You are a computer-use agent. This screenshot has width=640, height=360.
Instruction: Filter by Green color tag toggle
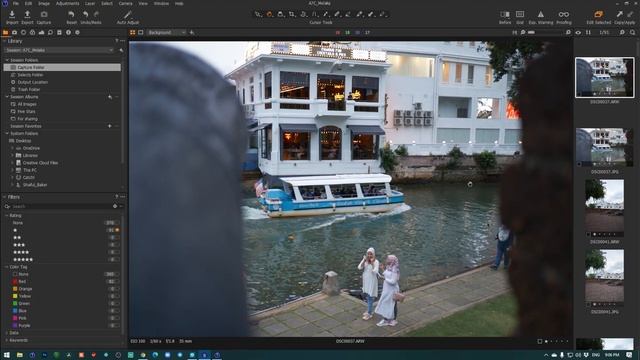(117, 304)
